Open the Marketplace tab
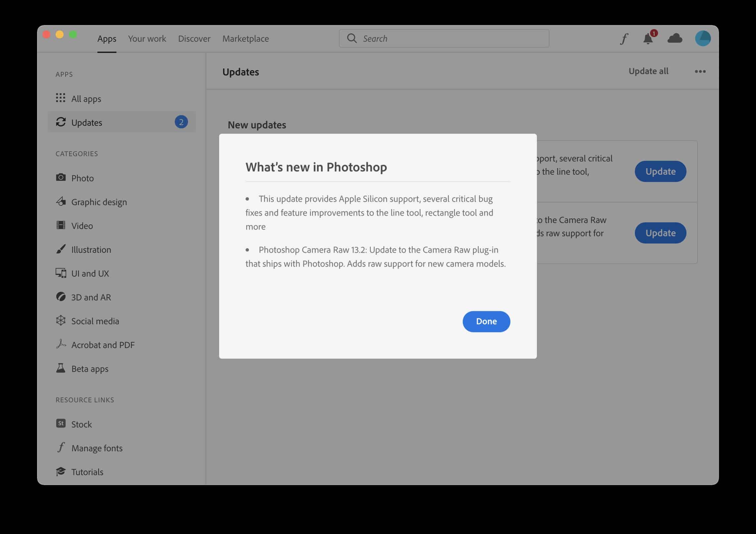Screen dimensions: 756x534 (x=246, y=39)
